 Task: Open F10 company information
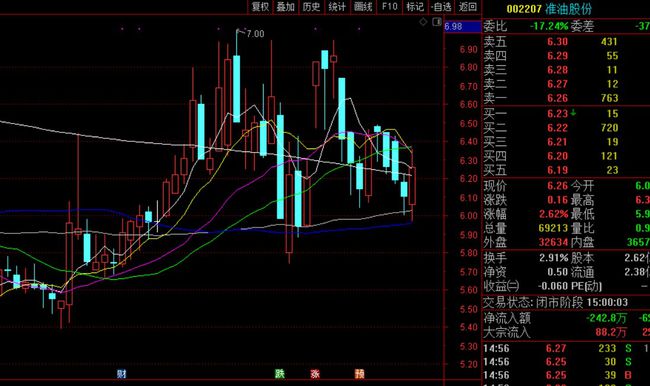tap(389, 7)
